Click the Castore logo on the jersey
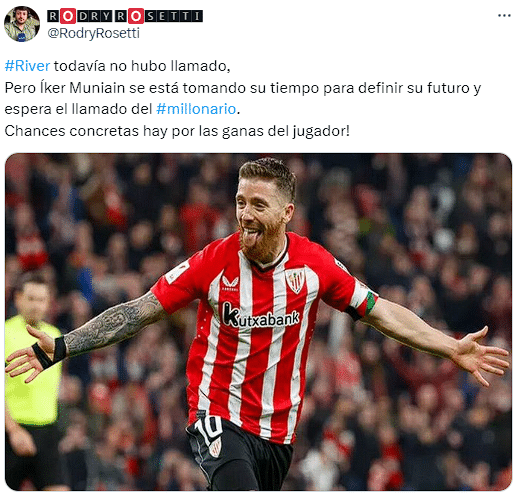516x495 pixels. (230, 283)
